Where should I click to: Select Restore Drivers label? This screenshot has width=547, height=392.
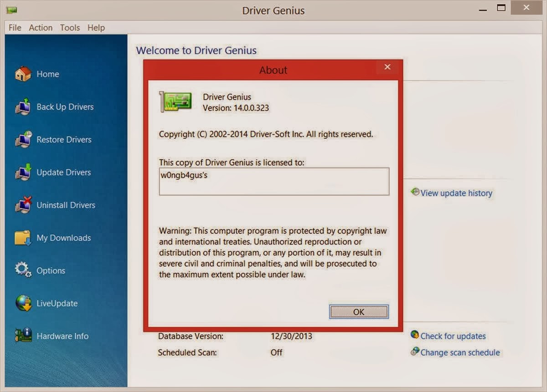click(64, 140)
